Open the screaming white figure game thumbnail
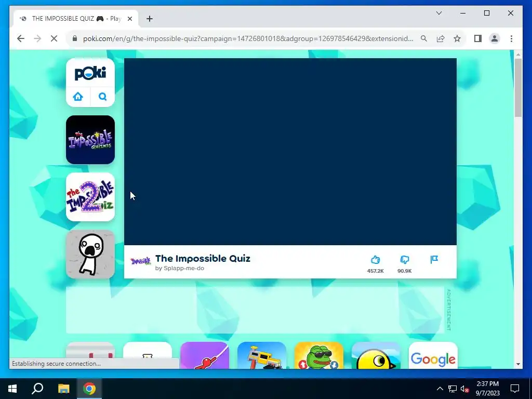 click(x=90, y=254)
